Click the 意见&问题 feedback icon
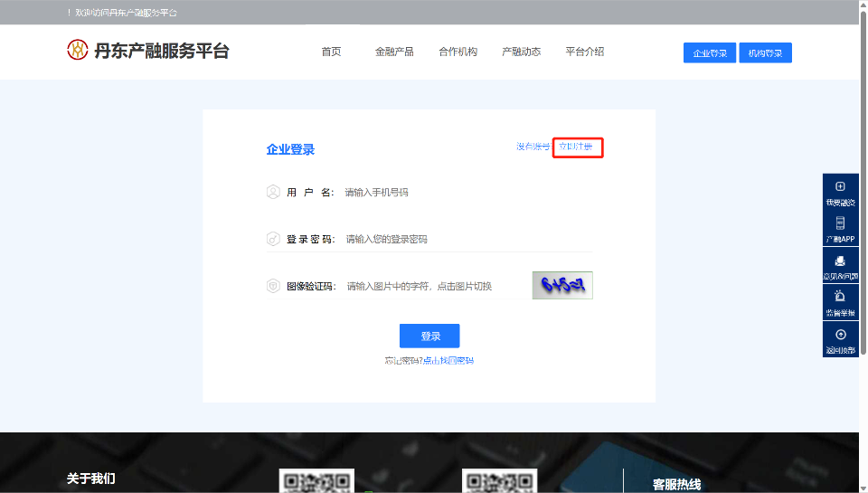Viewport: 868px width, 493px height. point(840,261)
